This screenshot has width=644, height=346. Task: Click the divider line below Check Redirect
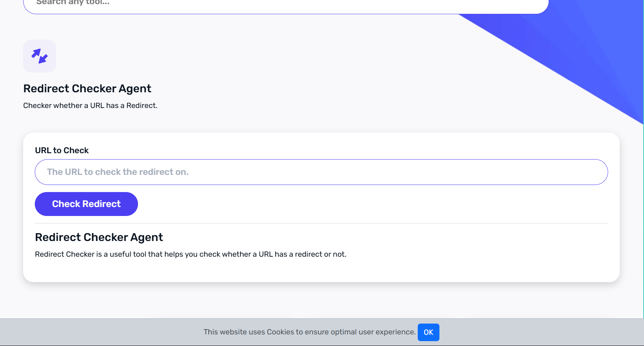[x=321, y=223]
